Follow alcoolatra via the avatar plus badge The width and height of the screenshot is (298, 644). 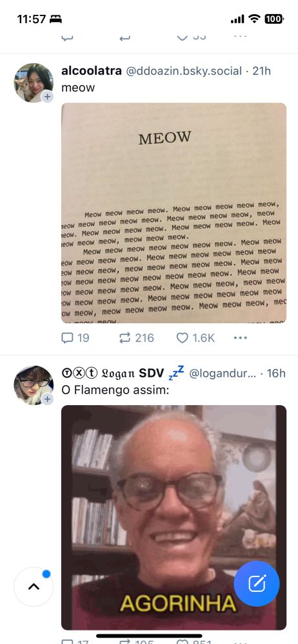click(x=47, y=97)
